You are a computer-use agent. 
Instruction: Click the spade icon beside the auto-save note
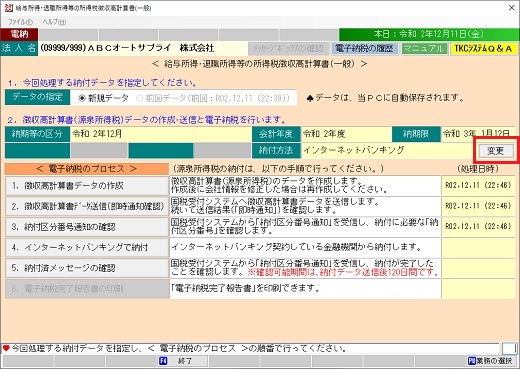point(310,98)
